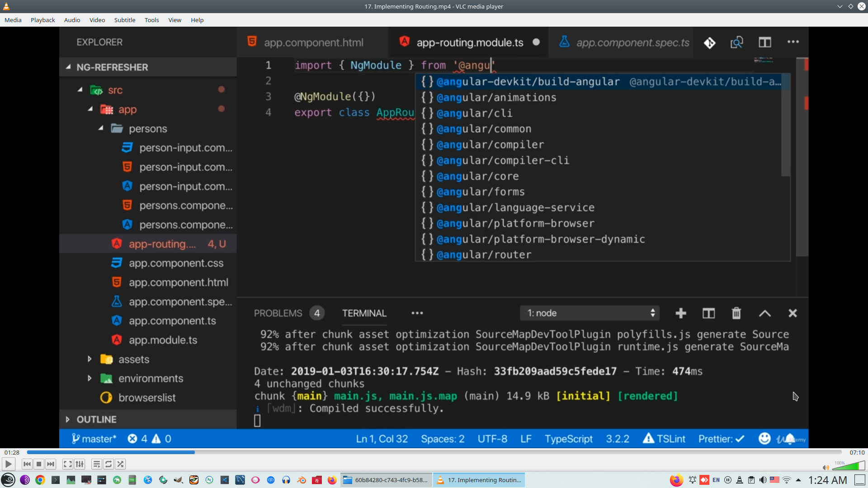The height and width of the screenshot is (488, 868).
Task: Click the total duration label 07:10
Action: pyautogui.click(x=857, y=452)
